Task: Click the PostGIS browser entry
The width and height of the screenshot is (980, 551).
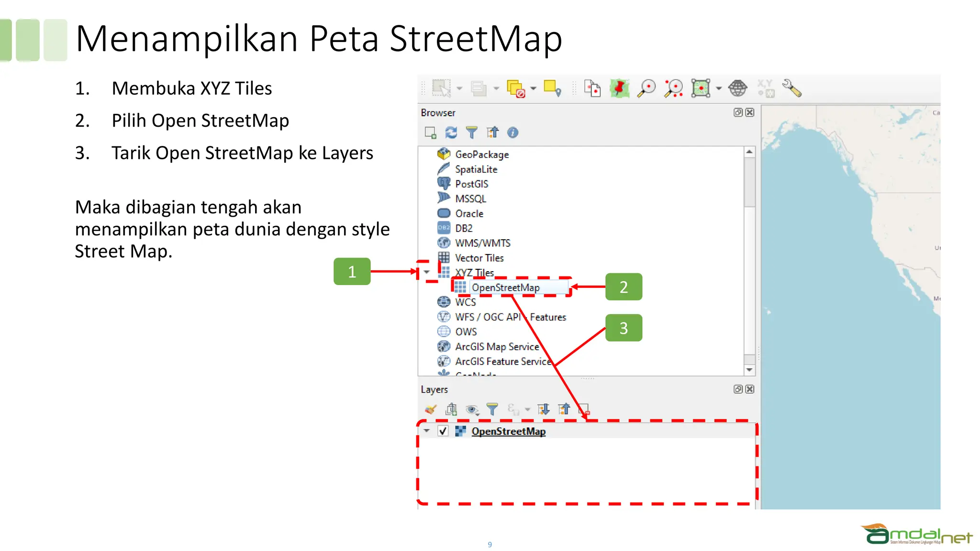Action: (471, 184)
